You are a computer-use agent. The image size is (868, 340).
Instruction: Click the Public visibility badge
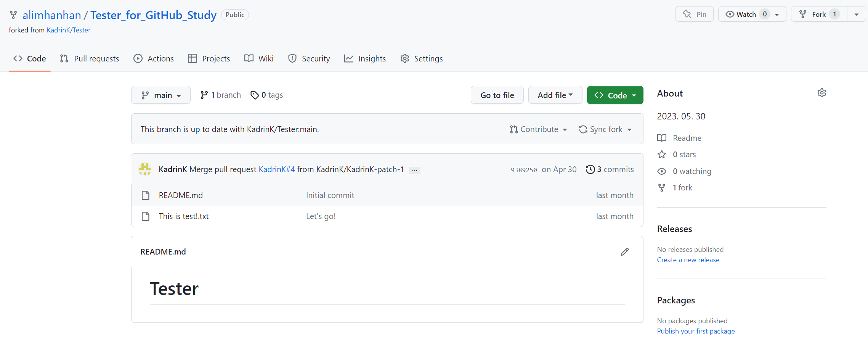(235, 15)
